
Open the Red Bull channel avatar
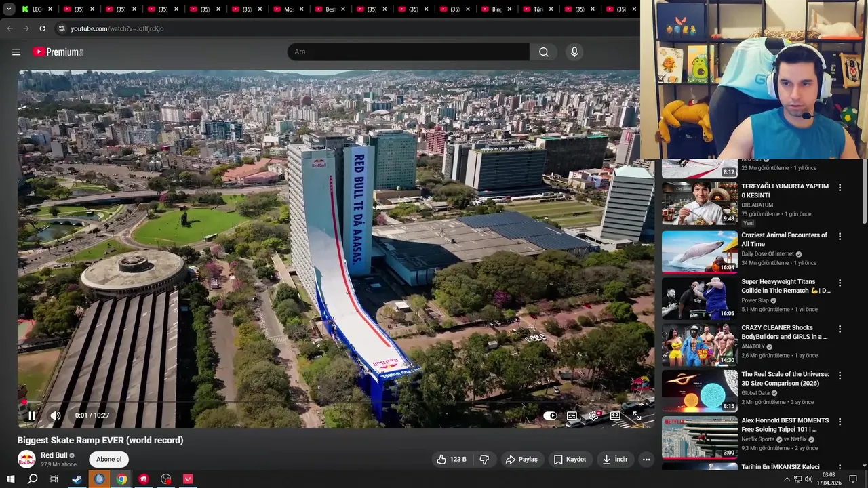(26, 460)
